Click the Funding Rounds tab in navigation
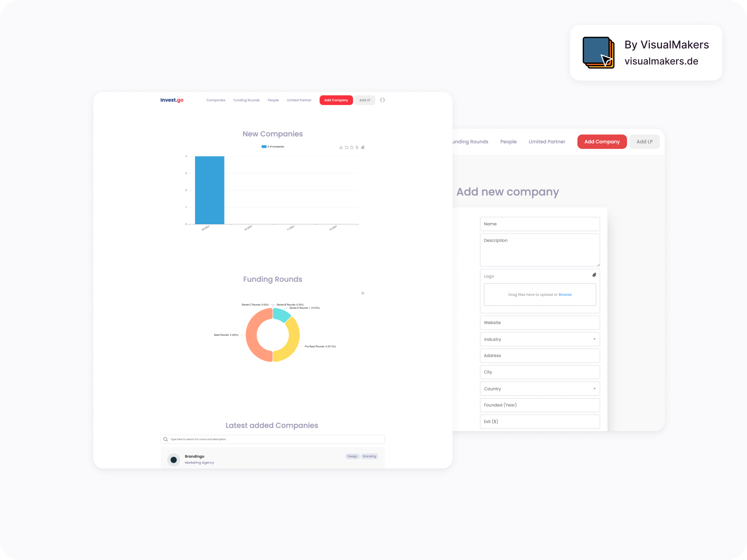Screen dimensions: 747x560 point(246,100)
